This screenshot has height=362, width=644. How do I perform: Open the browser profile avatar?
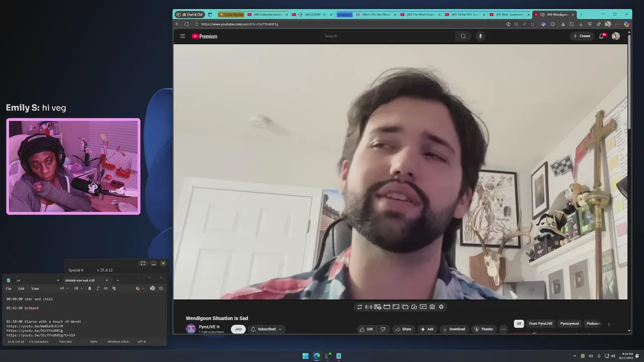coord(608,24)
